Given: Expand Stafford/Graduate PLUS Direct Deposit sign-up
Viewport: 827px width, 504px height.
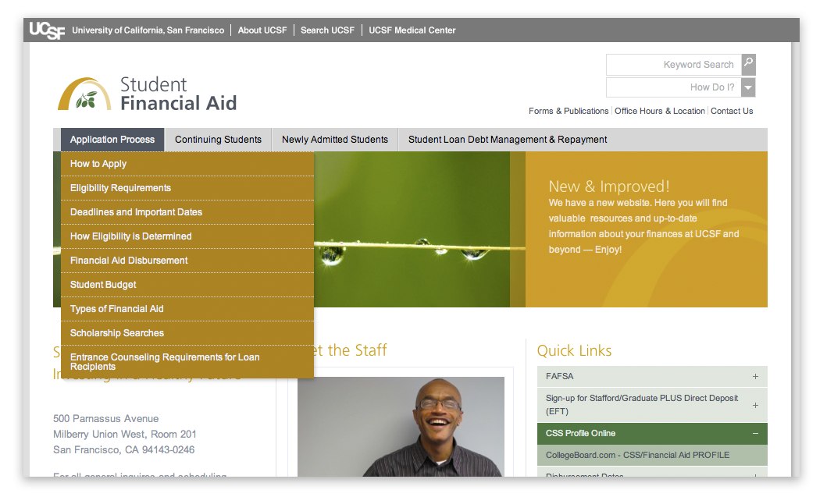Looking at the screenshot, I should tap(754, 405).
